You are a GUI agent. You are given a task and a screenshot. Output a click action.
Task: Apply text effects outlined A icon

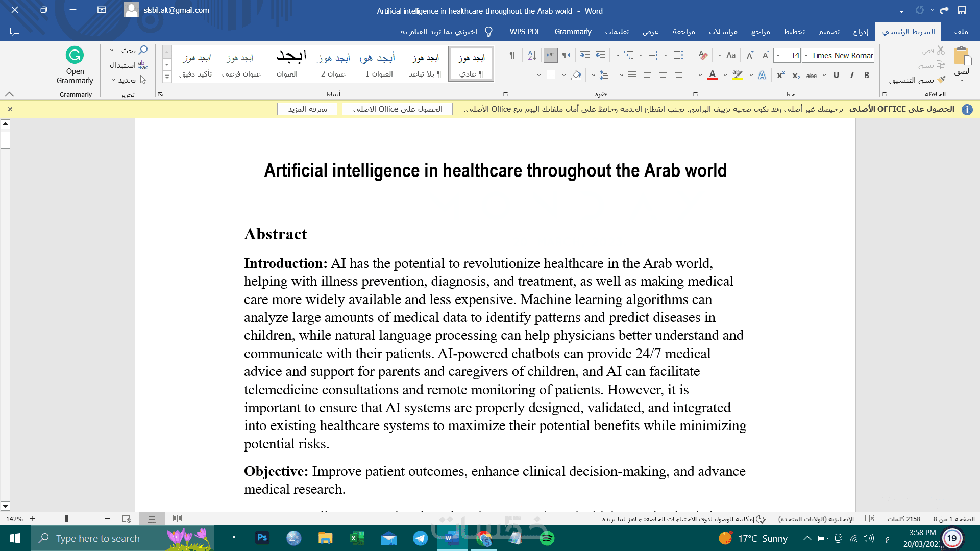[762, 75]
